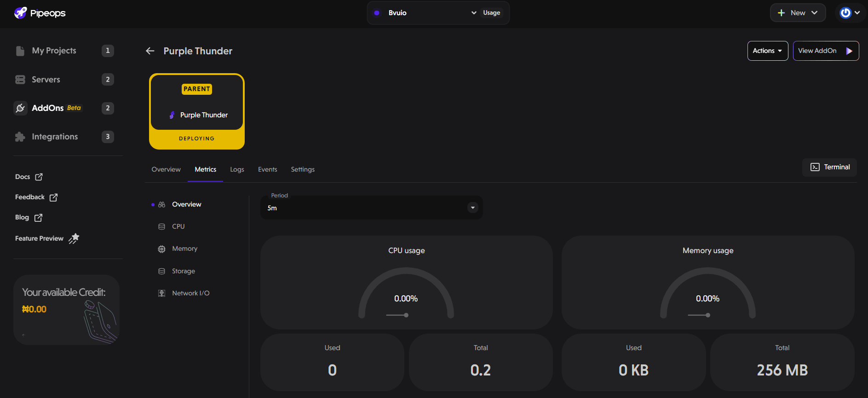Open the Docs link
This screenshot has height=398, width=868.
pos(29,177)
